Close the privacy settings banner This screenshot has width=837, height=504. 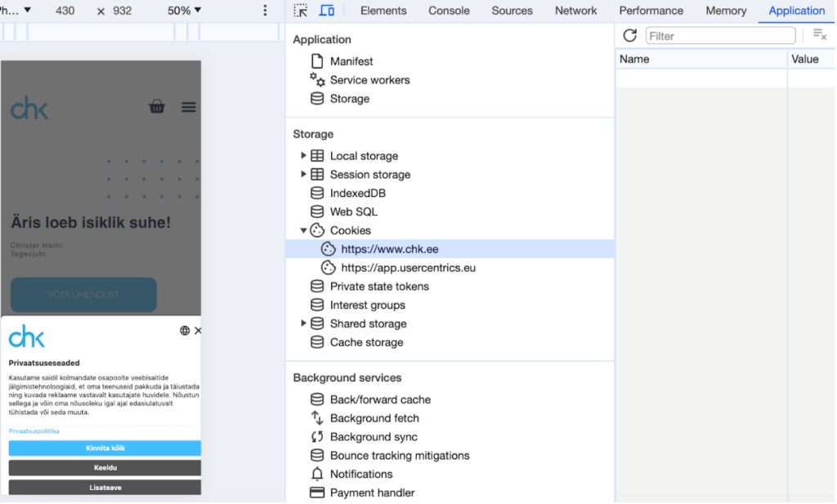pos(198,331)
